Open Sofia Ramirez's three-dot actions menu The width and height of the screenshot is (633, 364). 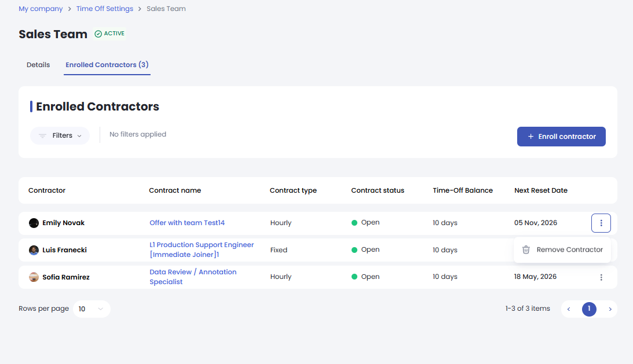click(601, 277)
